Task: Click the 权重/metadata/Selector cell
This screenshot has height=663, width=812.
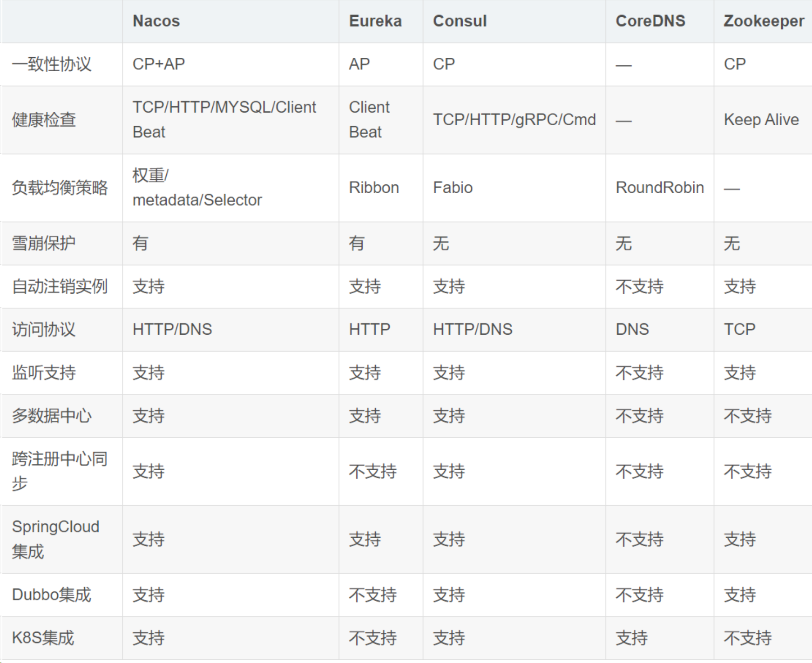Action: [197, 188]
